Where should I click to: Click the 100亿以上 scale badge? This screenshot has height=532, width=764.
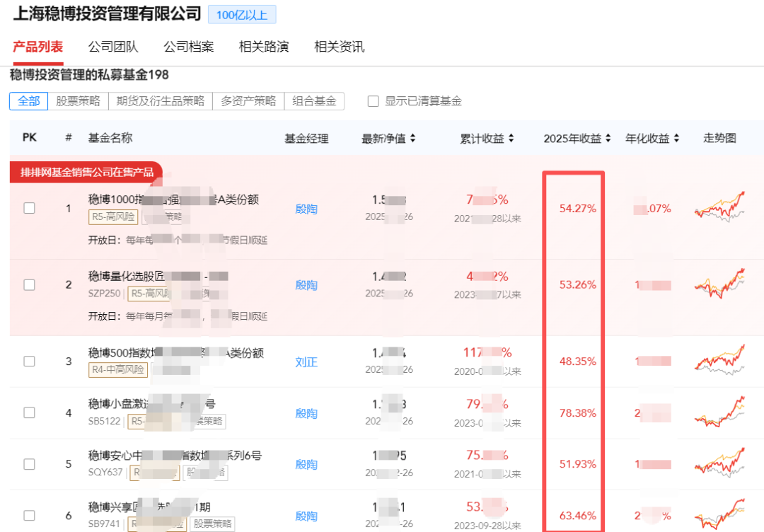point(242,15)
